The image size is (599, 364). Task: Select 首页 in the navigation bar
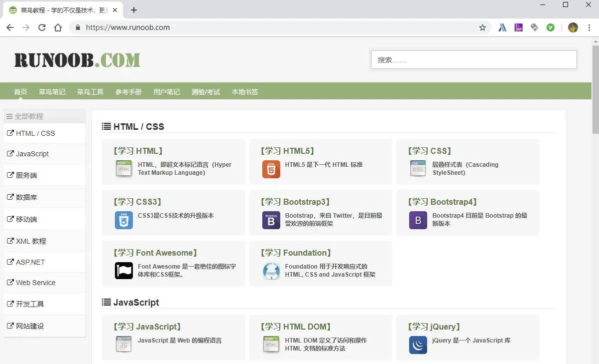(x=20, y=92)
